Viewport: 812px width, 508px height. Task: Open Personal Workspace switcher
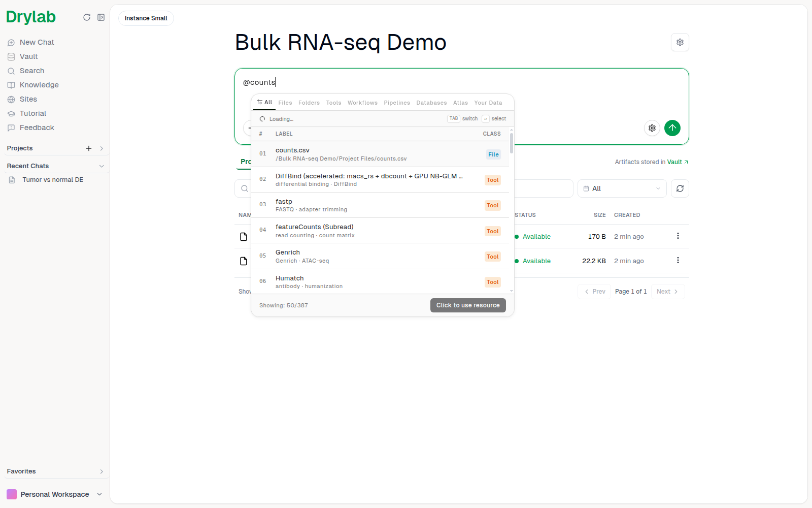(54, 494)
